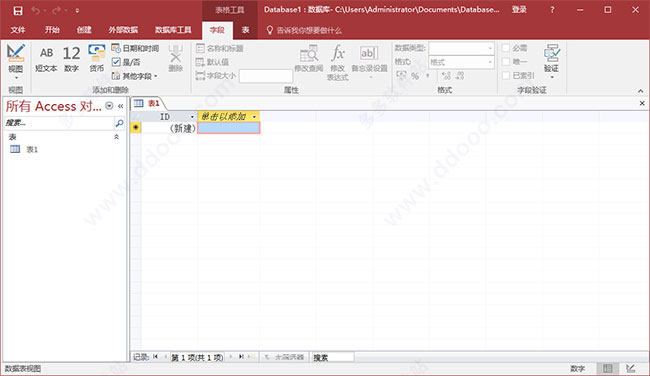650x376 pixels.
Task: Add a 短文本 AB field
Action: 46,58
